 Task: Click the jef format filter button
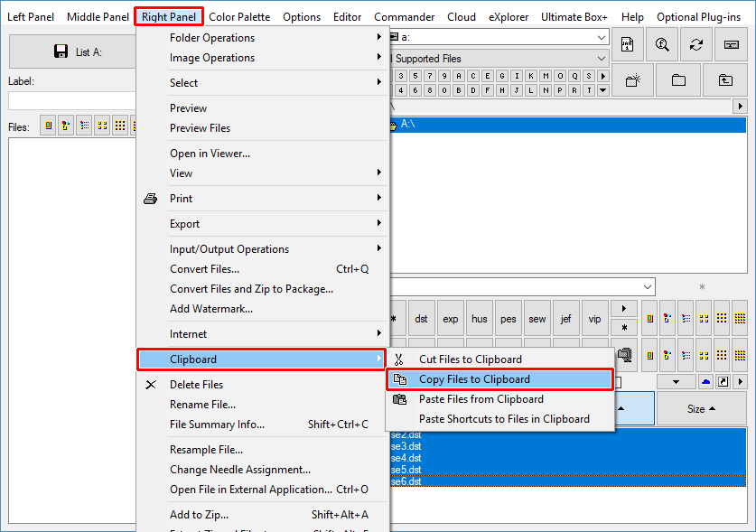pyautogui.click(x=566, y=318)
